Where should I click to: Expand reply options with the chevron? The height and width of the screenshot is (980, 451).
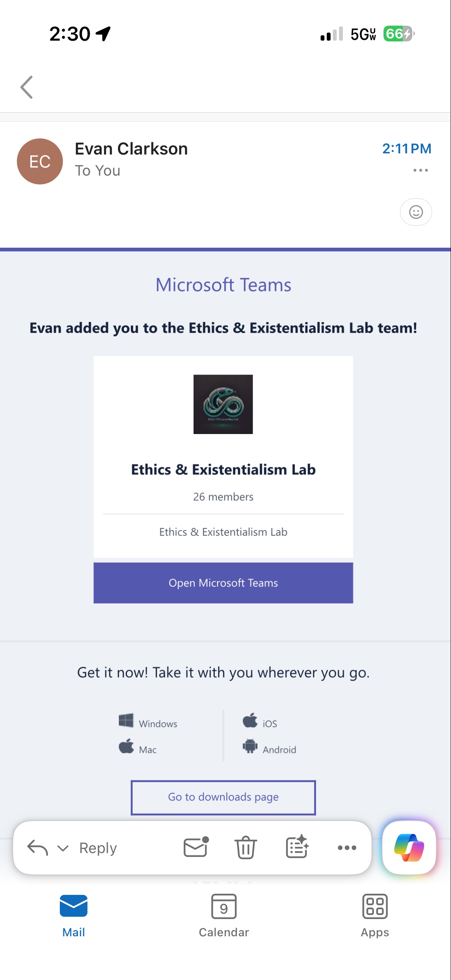(x=63, y=848)
